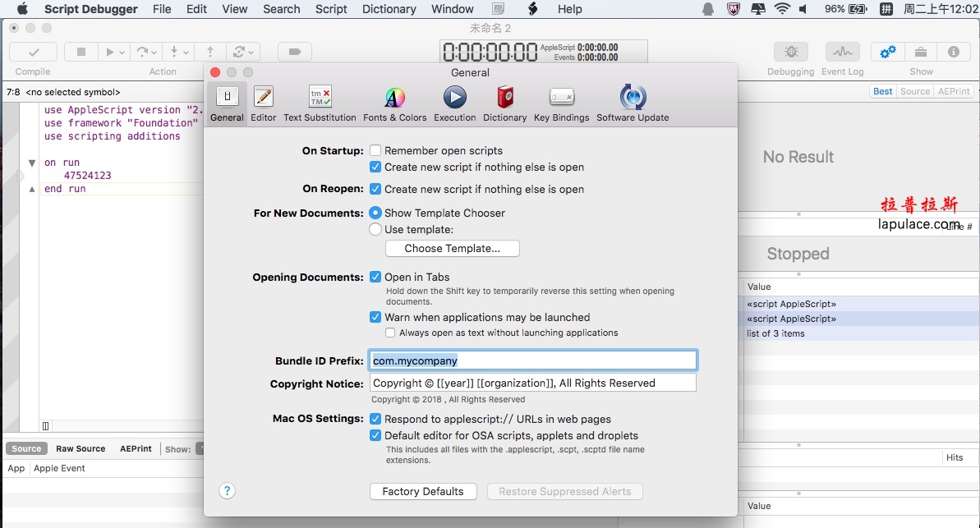Click the Copyright Notice field
Viewport: 980px width, 528px height.
point(532,383)
